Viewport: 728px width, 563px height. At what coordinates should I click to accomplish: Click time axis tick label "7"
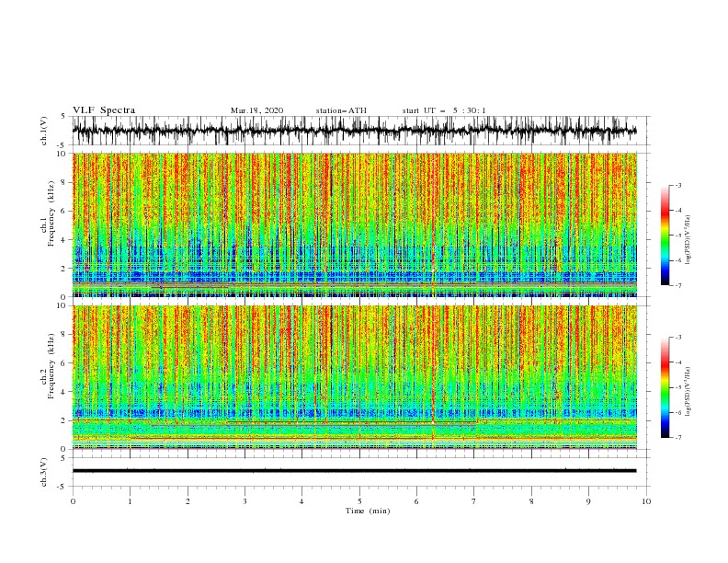(474, 501)
